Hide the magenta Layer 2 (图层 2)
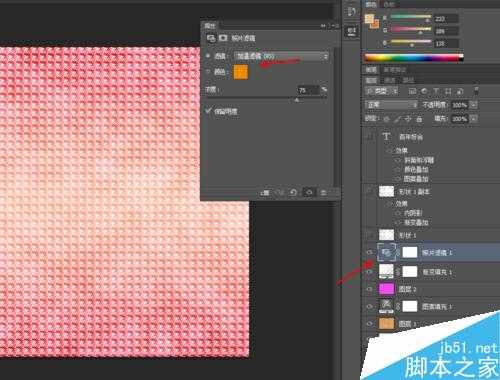Screen dimensions: 500x380 click(369, 289)
